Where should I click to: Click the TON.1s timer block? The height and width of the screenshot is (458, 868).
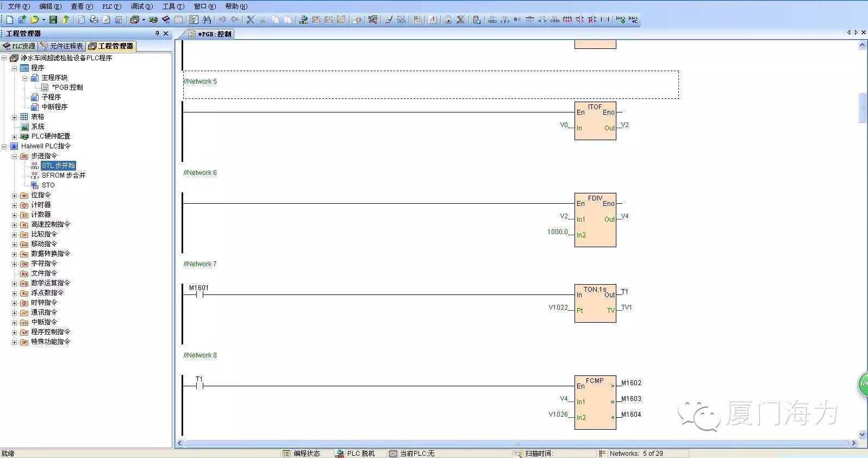[x=595, y=303]
